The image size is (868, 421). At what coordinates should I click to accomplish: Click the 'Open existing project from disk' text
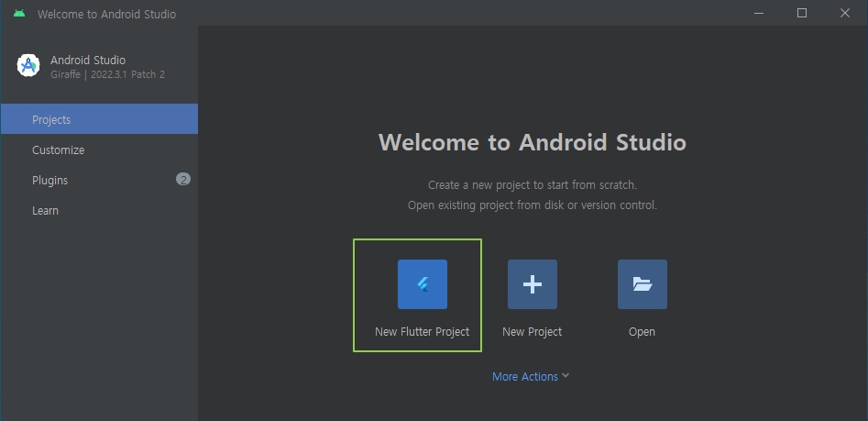pyautogui.click(x=533, y=205)
